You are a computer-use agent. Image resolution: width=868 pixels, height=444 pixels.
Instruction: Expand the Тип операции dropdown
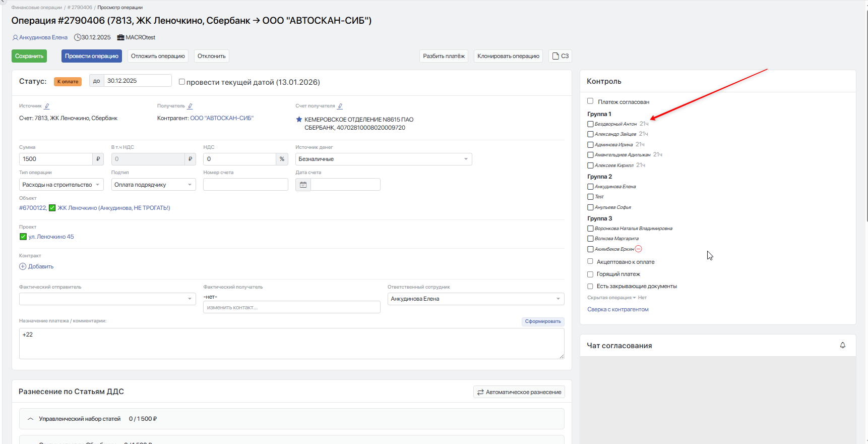[61, 185]
